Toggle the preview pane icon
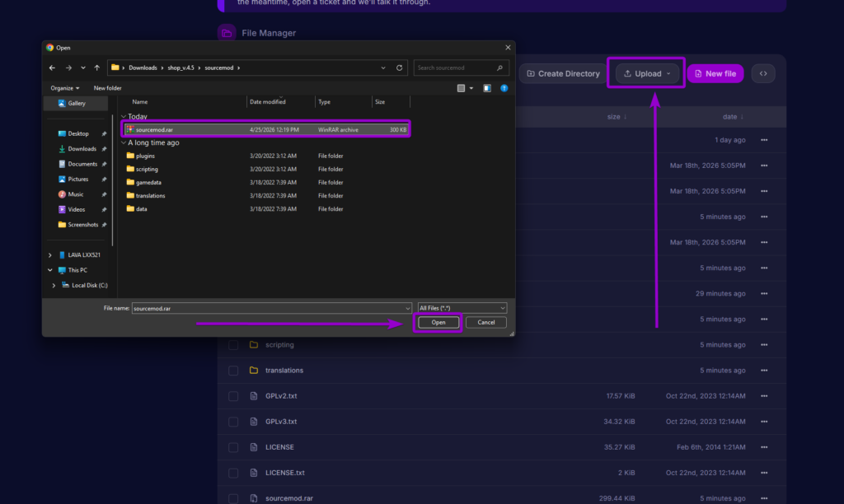Screen dimensions: 844x504 click(487, 88)
